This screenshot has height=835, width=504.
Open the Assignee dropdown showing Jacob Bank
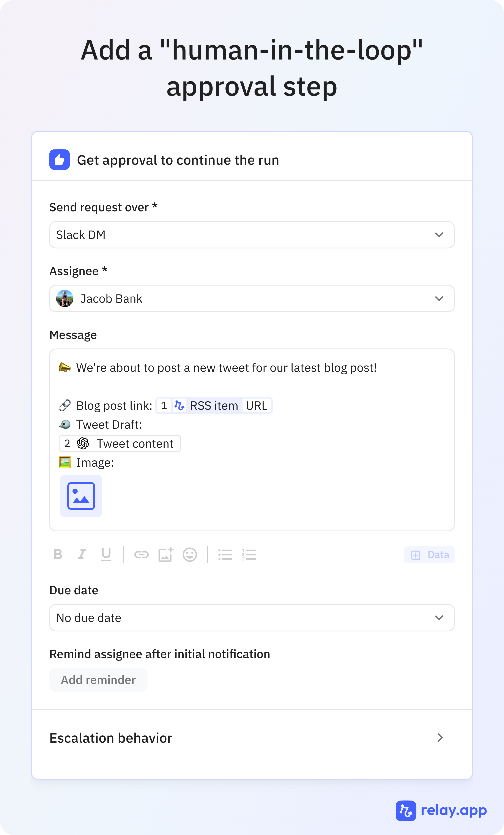(x=252, y=298)
